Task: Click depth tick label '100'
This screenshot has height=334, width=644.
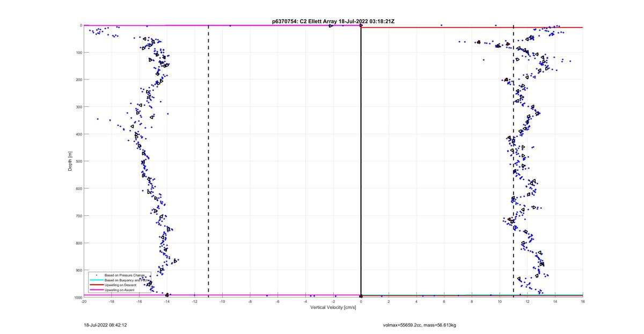Action: [79, 53]
